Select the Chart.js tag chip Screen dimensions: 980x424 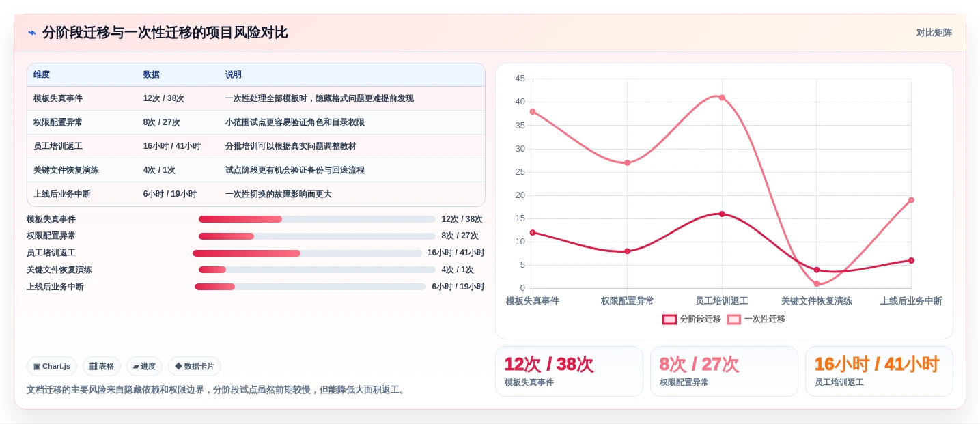(52, 367)
